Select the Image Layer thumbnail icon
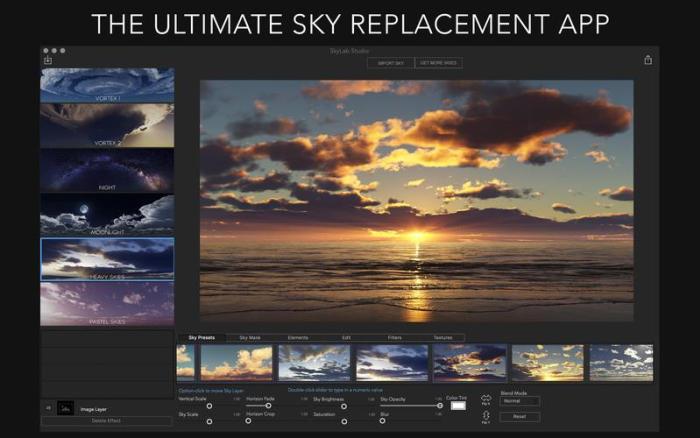The width and height of the screenshot is (700, 438). click(65, 408)
